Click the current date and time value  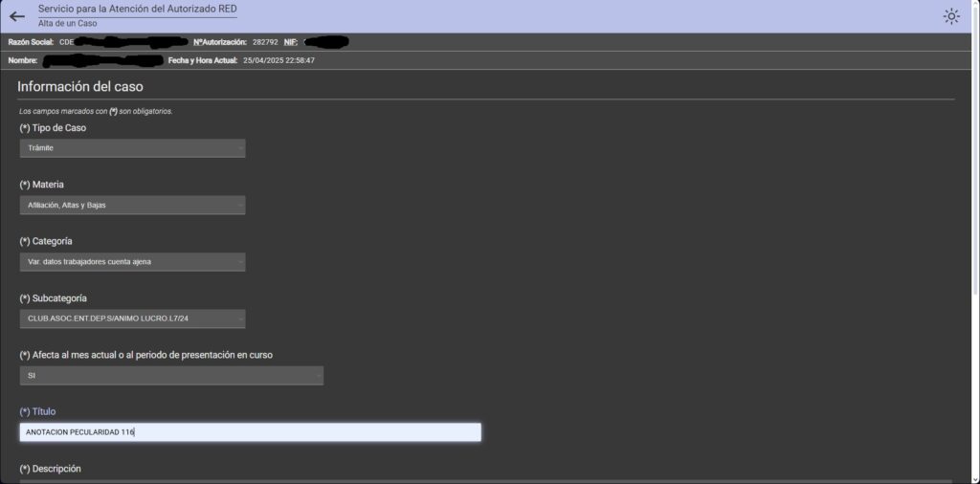point(278,60)
